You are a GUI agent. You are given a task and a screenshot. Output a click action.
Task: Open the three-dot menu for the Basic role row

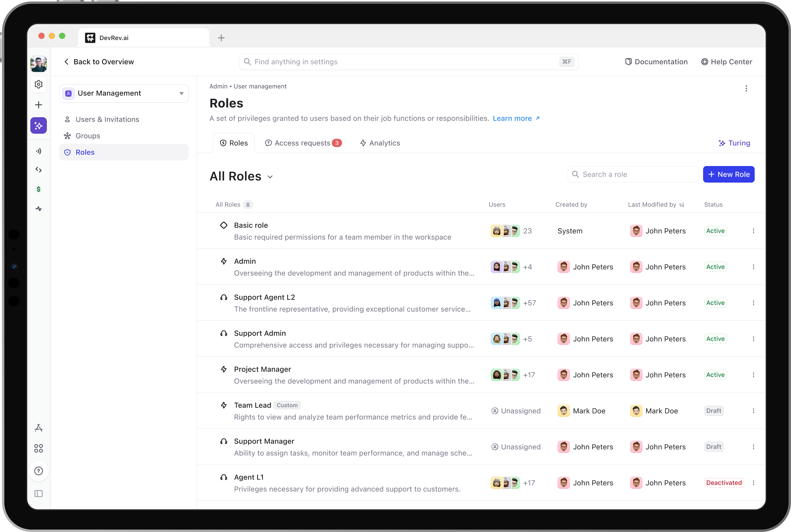753,231
